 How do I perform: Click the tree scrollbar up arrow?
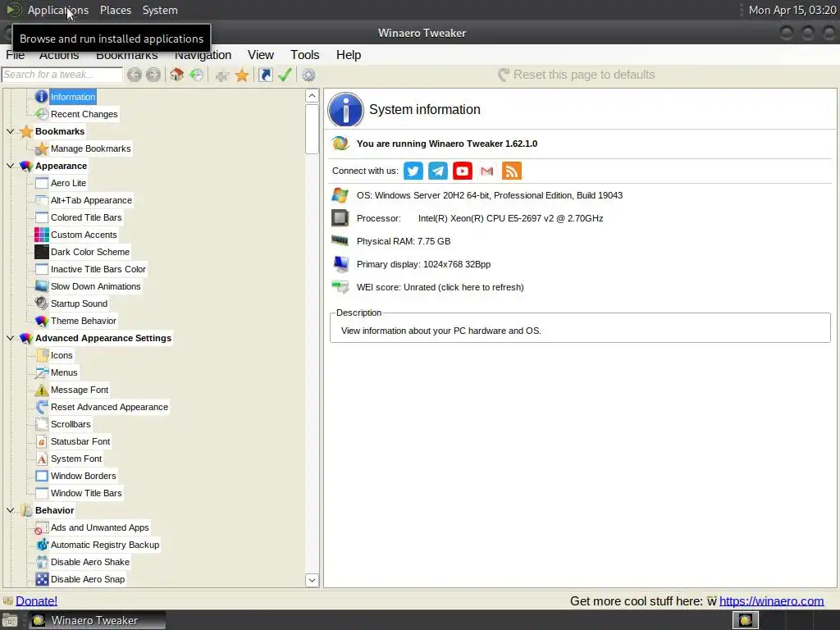(312, 96)
